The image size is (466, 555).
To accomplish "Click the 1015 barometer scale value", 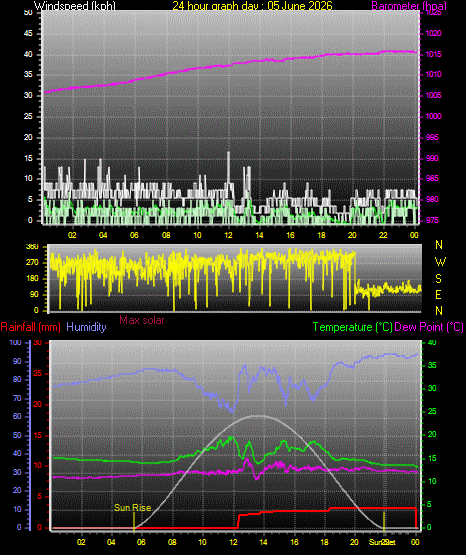I will (x=433, y=54).
